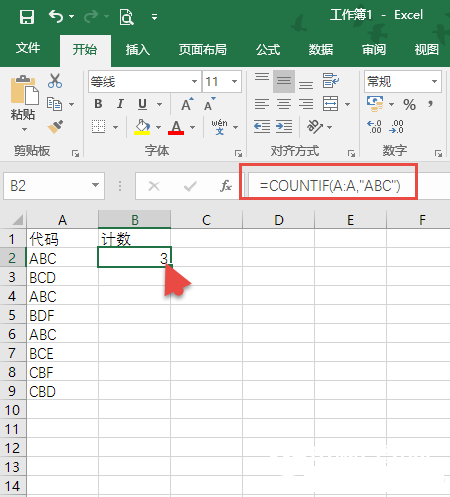
Task: Open the 常规 number format dropdown
Action: coord(434,82)
